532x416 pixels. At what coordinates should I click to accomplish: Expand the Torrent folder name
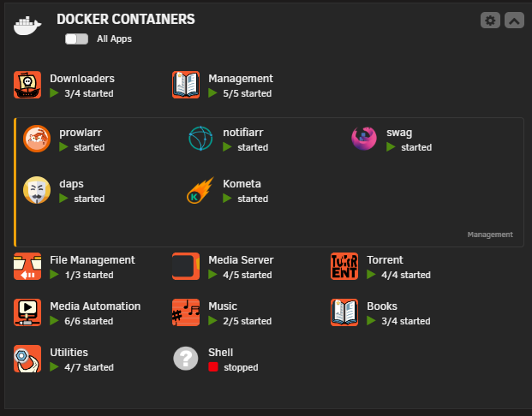385,260
